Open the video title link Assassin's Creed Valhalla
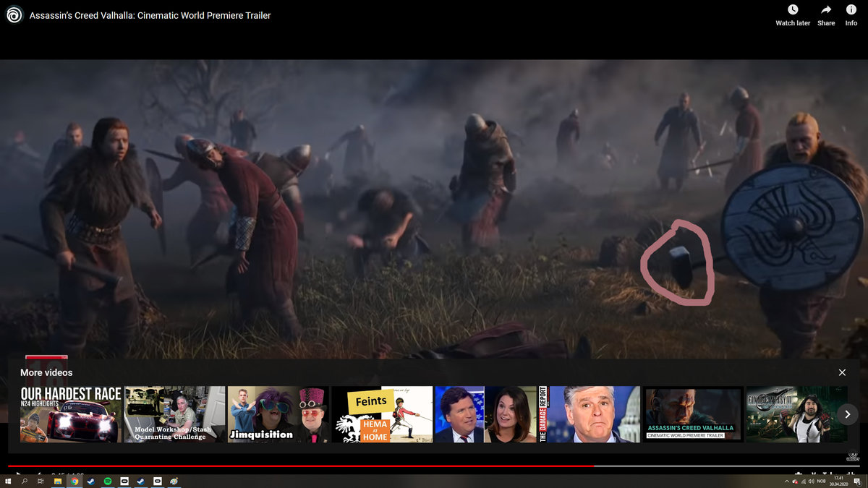Image resolution: width=868 pixels, height=488 pixels. click(150, 15)
